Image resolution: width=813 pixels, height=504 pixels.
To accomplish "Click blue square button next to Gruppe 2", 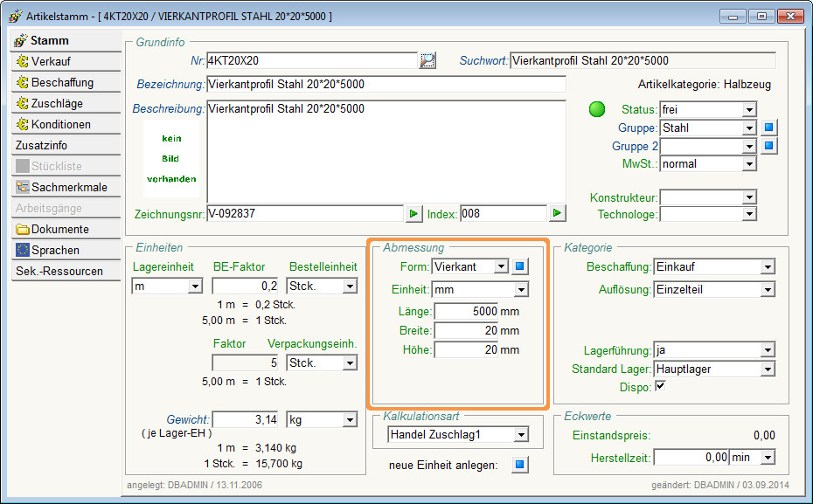I will point(769,146).
